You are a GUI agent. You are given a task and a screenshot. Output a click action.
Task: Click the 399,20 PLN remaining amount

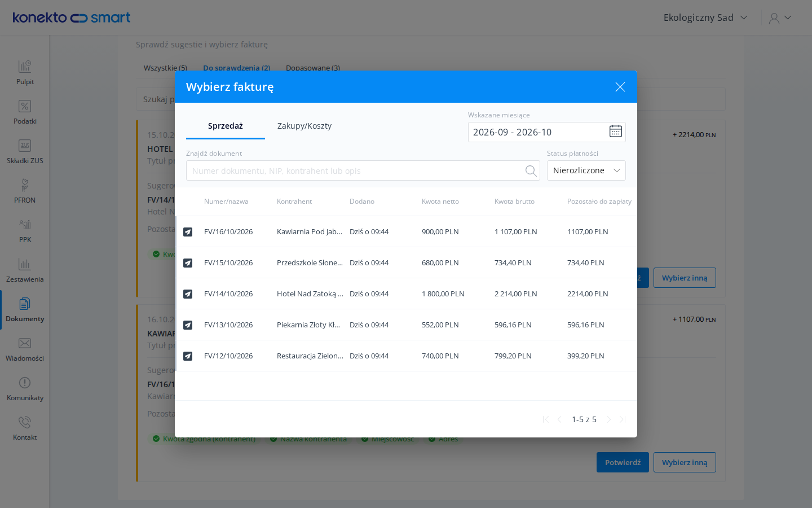(x=585, y=356)
